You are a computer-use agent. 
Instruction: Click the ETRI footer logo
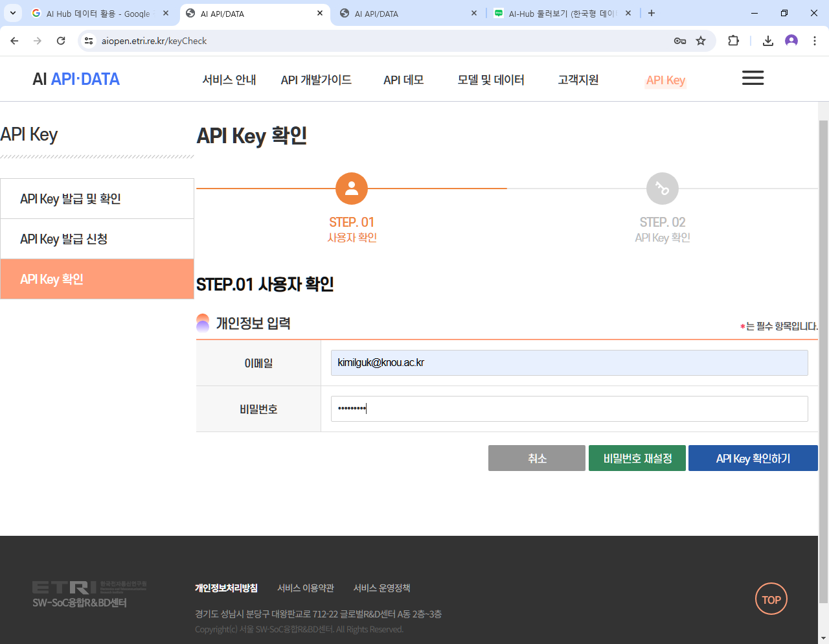tap(89, 595)
